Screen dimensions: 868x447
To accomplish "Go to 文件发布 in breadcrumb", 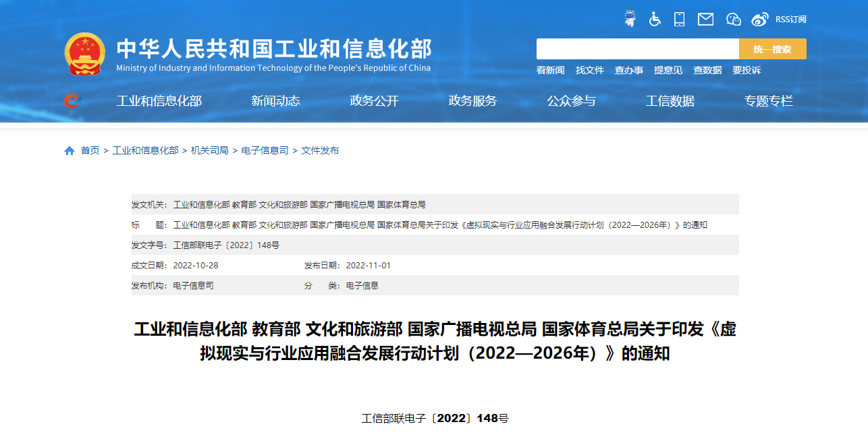I will coord(321,151).
